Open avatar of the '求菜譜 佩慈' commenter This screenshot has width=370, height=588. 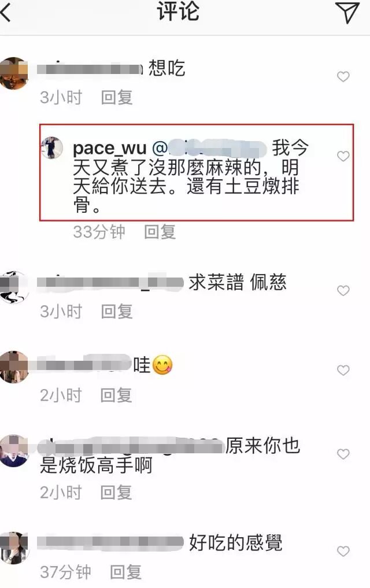14,287
